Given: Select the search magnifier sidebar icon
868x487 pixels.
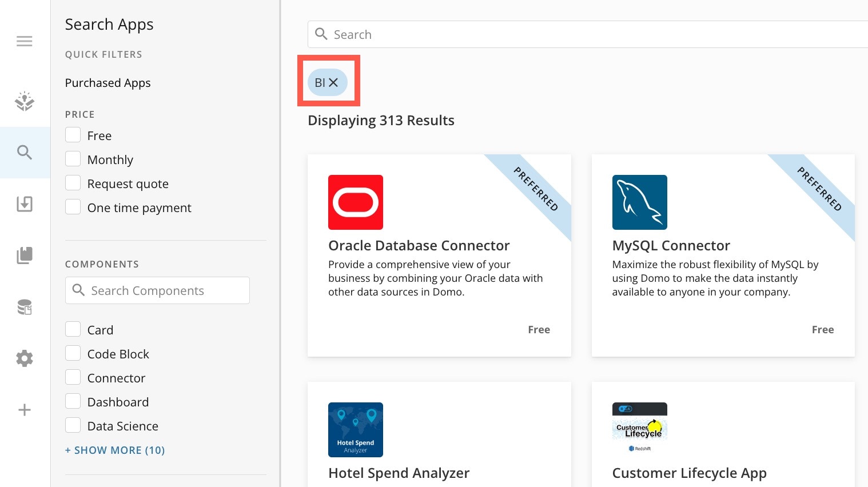Looking at the screenshot, I should (25, 153).
